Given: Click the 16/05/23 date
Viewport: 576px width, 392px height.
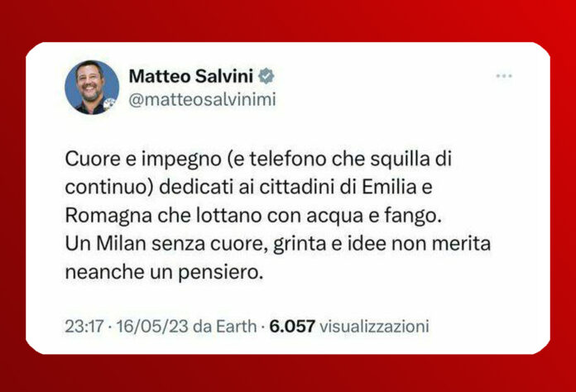Looking at the screenshot, I should pyautogui.click(x=152, y=326).
